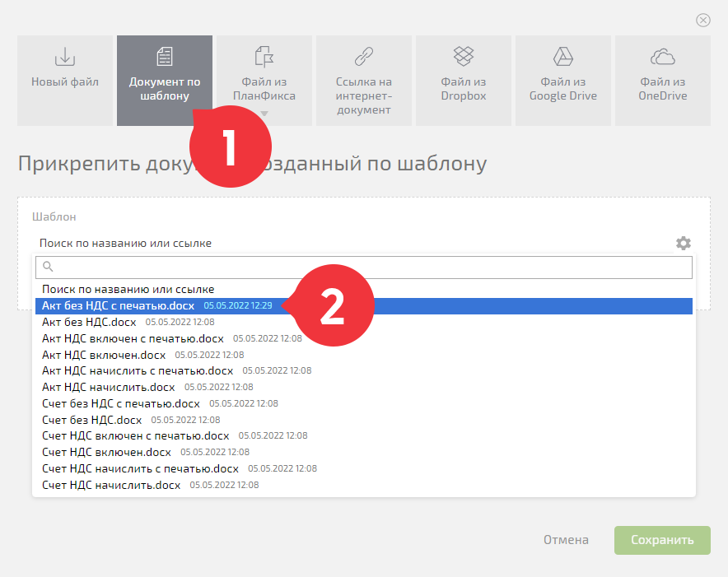Viewport: 728px width, 577px height.
Task: Pick the Файл из Dropbox icon
Action: pyautogui.click(x=464, y=57)
